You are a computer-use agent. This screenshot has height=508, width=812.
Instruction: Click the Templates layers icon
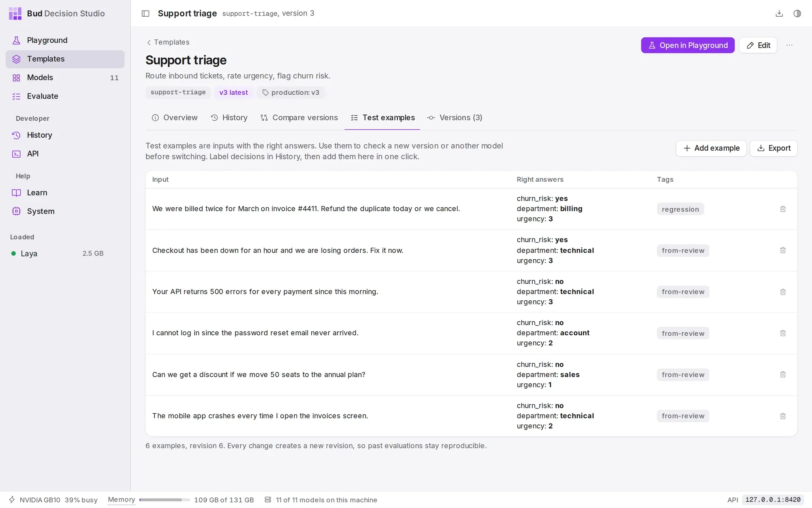[16, 59]
